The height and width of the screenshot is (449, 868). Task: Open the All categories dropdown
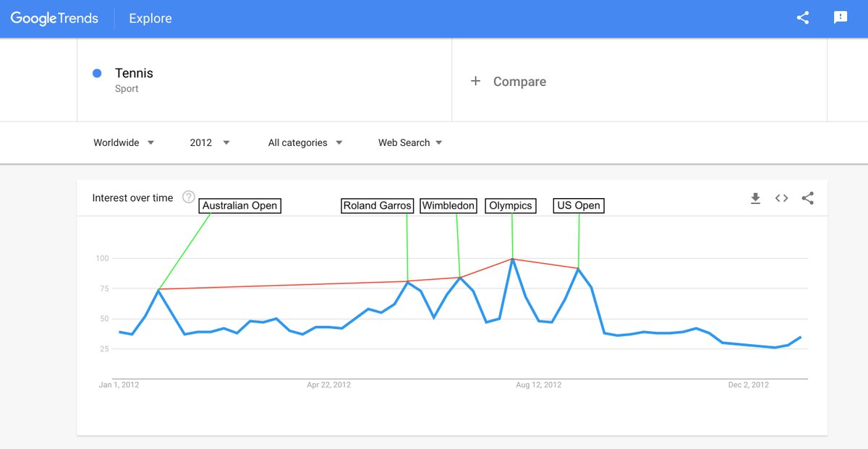click(x=305, y=142)
